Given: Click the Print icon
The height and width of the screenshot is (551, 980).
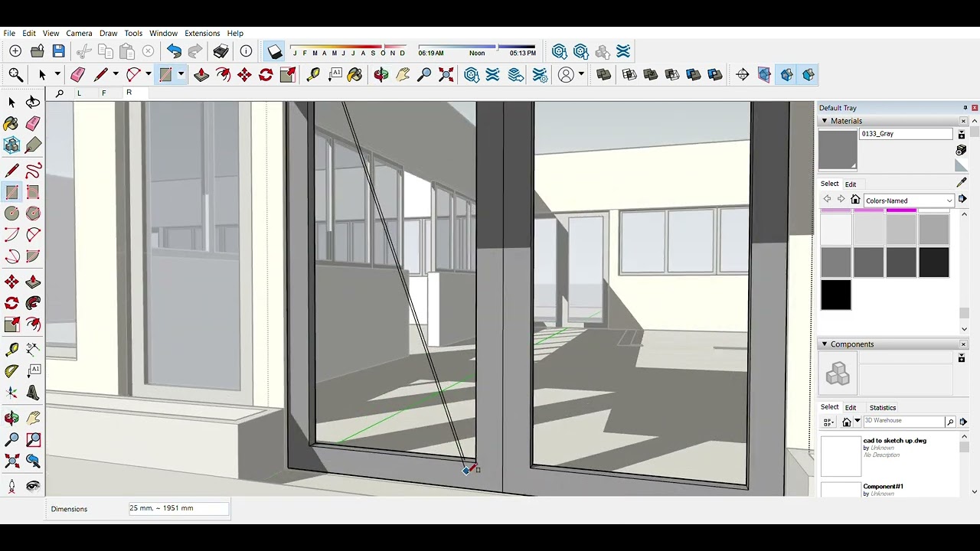Looking at the screenshot, I should coord(220,51).
